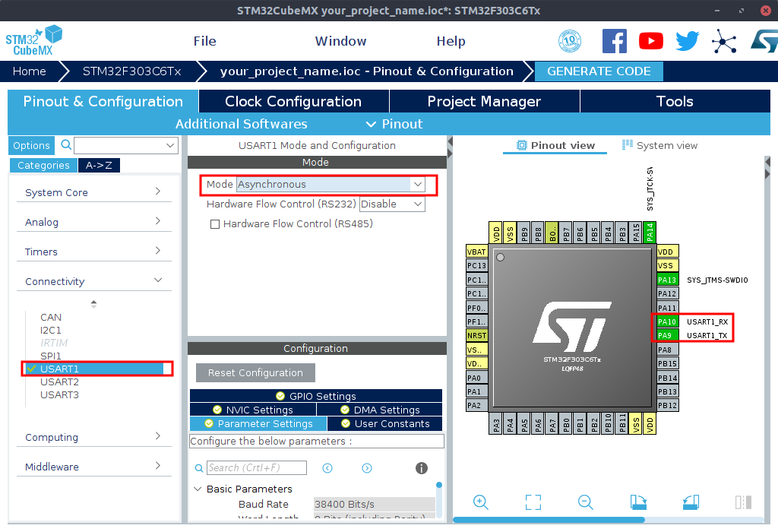The image size is (778, 532).
Task: Expand the System Core category
Action: coord(93,192)
